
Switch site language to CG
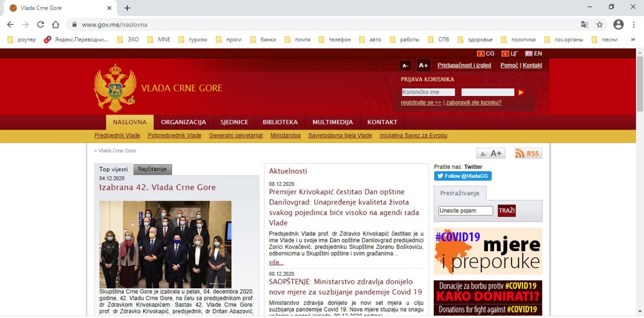pos(486,53)
